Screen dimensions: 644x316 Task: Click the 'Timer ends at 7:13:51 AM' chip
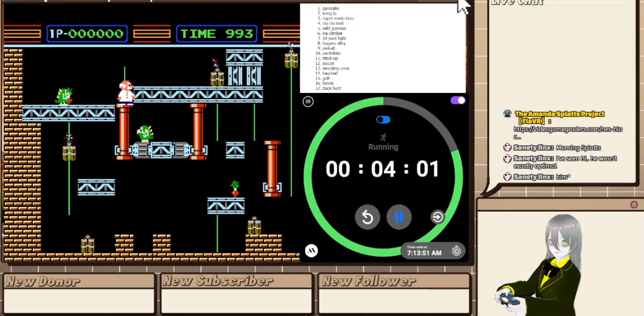coord(433,251)
